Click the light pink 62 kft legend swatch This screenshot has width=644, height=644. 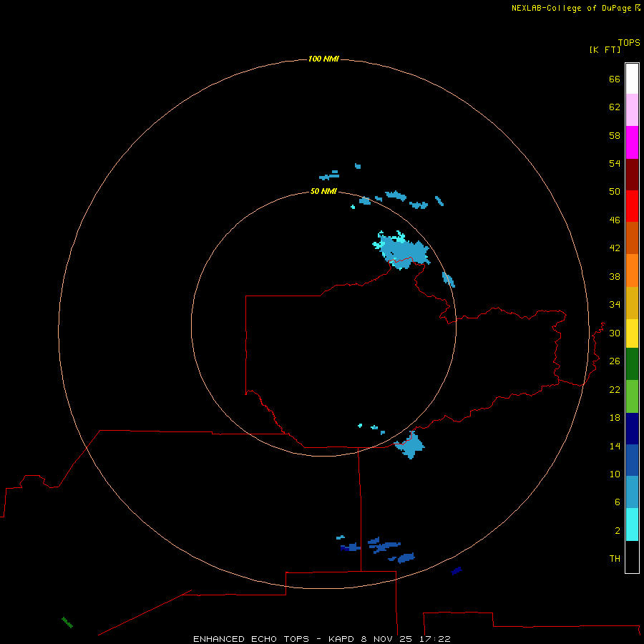tap(632, 109)
